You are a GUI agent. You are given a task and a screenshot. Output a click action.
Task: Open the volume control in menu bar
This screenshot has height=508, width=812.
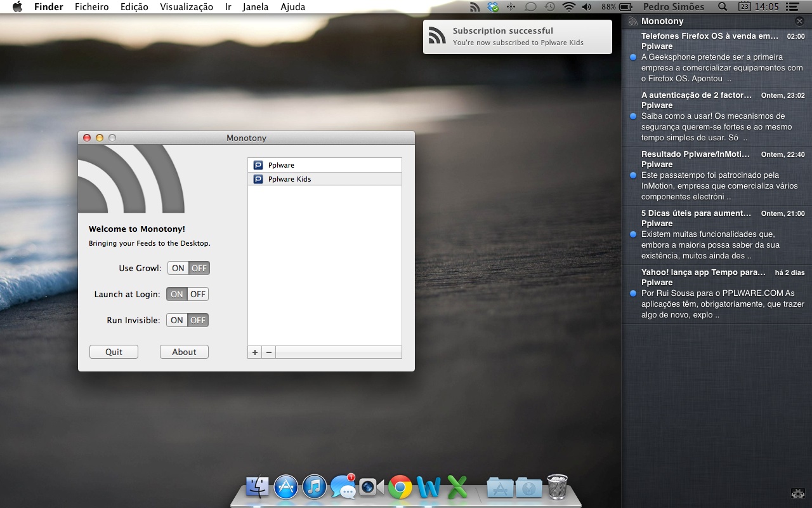587,7
